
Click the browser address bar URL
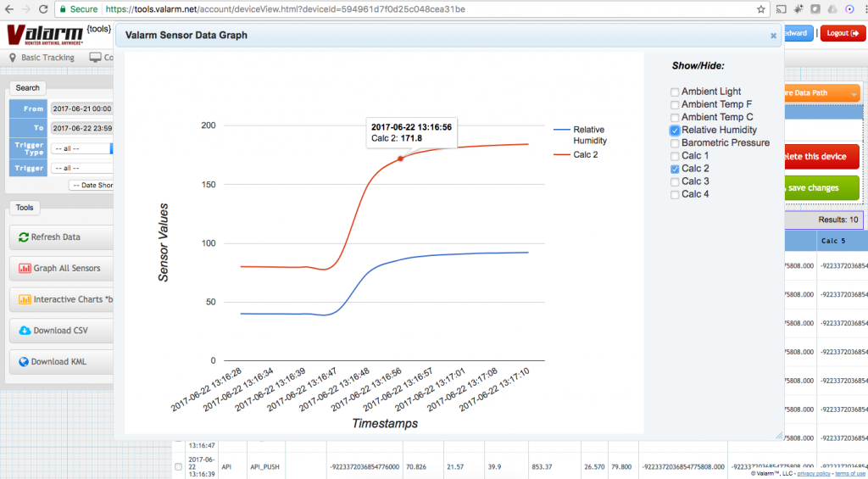[x=285, y=9]
